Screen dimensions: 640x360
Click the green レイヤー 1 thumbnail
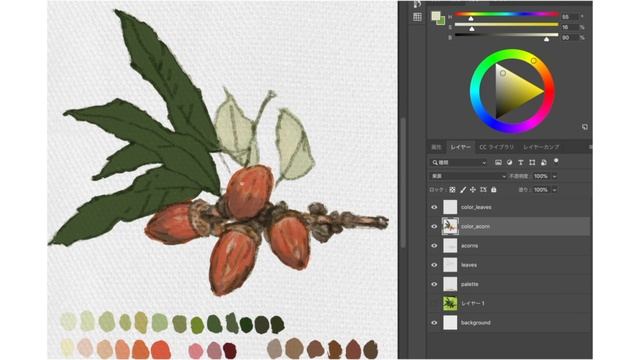pyautogui.click(x=450, y=303)
